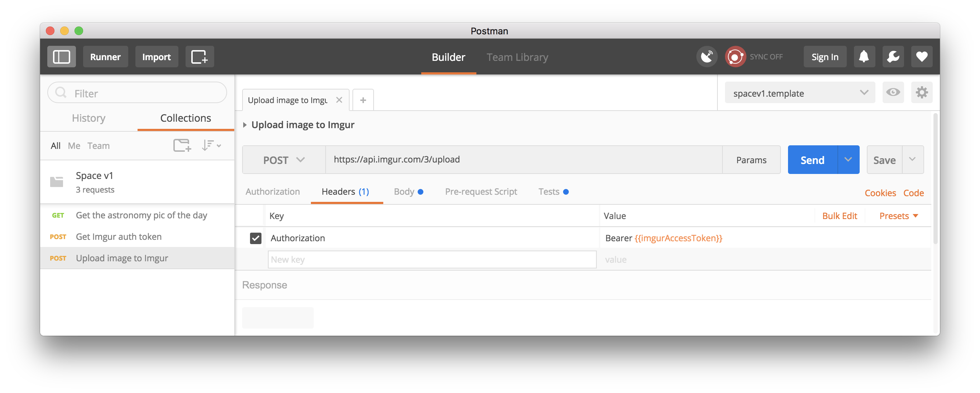980x393 pixels.
Task: Click the Bulk Edit link
Action: 839,216
